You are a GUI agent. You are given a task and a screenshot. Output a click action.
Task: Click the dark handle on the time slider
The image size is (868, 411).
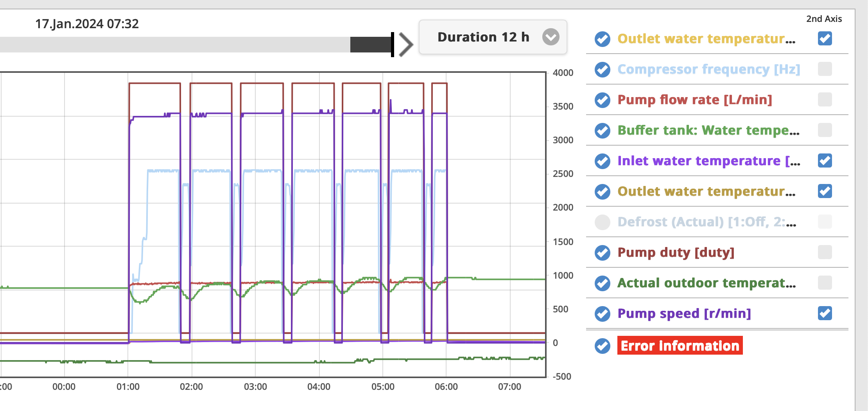coord(371,45)
